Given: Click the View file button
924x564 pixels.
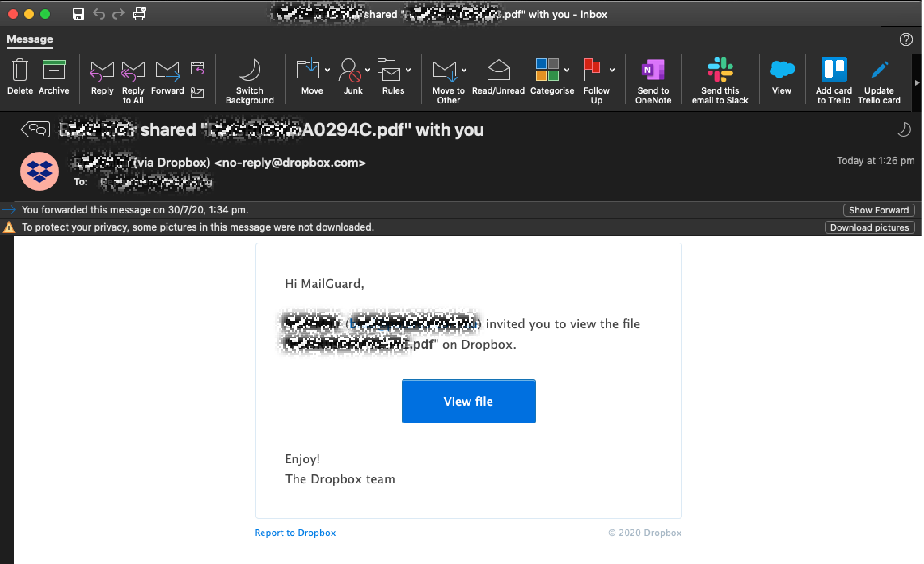Looking at the screenshot, I should (469, 401).
